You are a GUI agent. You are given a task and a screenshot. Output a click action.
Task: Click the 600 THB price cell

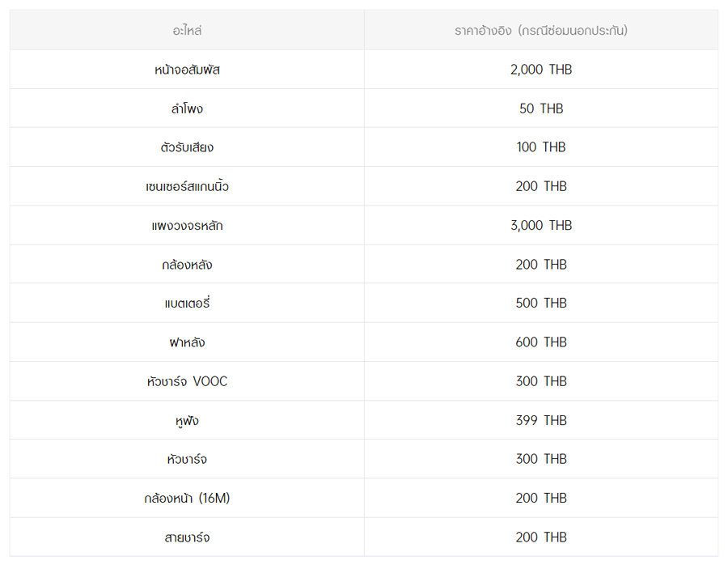click(x=541, y=342)
